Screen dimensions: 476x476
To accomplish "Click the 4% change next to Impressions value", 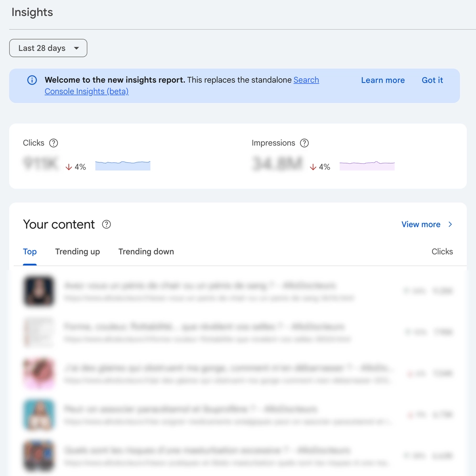I will pyautogui.click(x=320, y=167).
